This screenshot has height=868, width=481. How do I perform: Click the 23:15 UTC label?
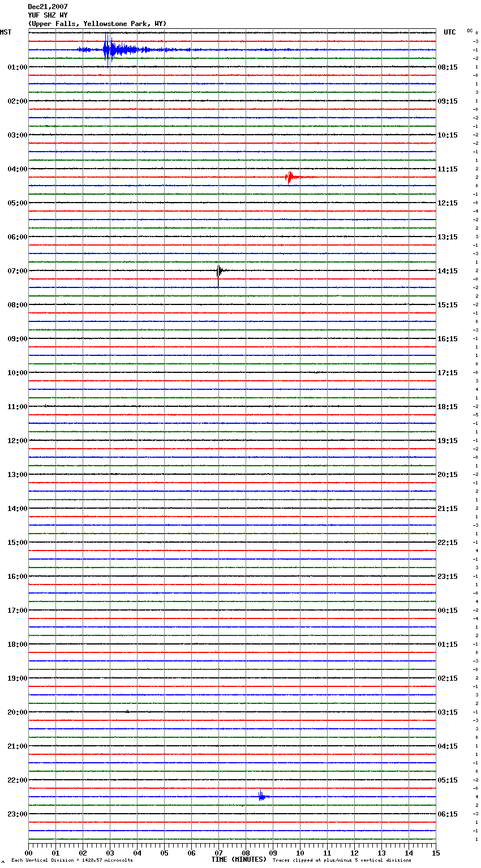point(448,576)
